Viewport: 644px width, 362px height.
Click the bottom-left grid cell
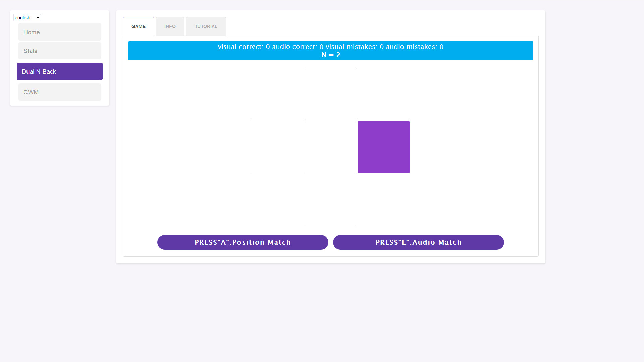tap(277, 200)
